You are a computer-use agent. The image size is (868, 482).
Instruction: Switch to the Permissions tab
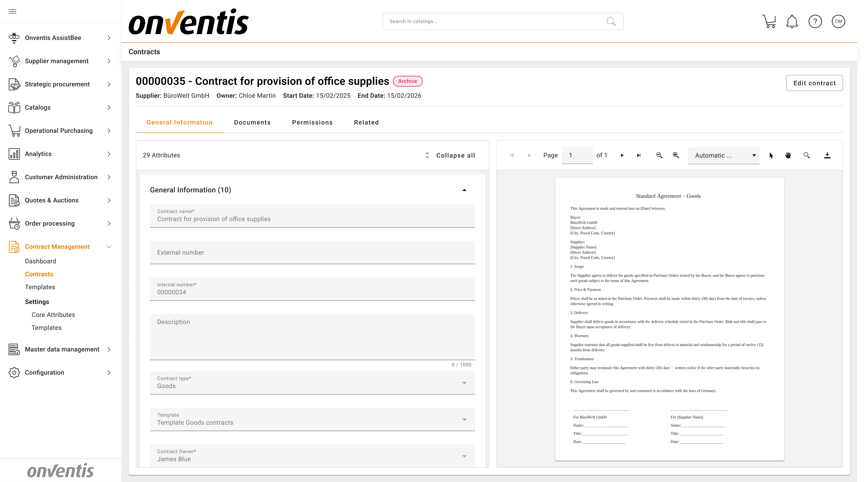coord(312,122)
